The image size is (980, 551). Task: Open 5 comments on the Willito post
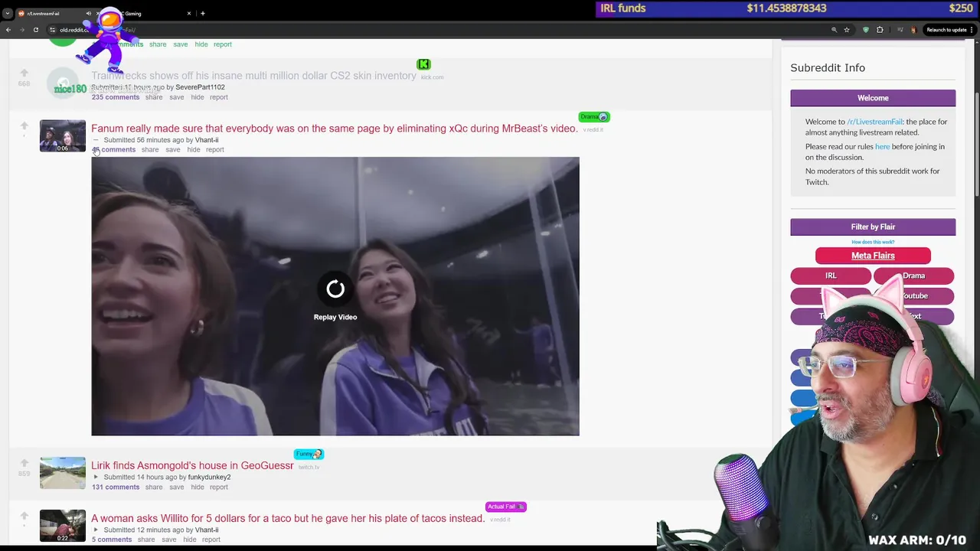click(x=112, y=540)
